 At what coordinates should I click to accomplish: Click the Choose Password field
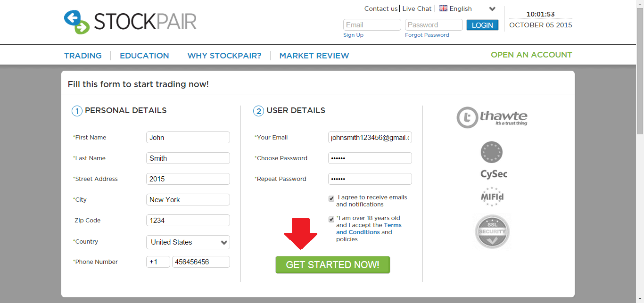point(370,158)
